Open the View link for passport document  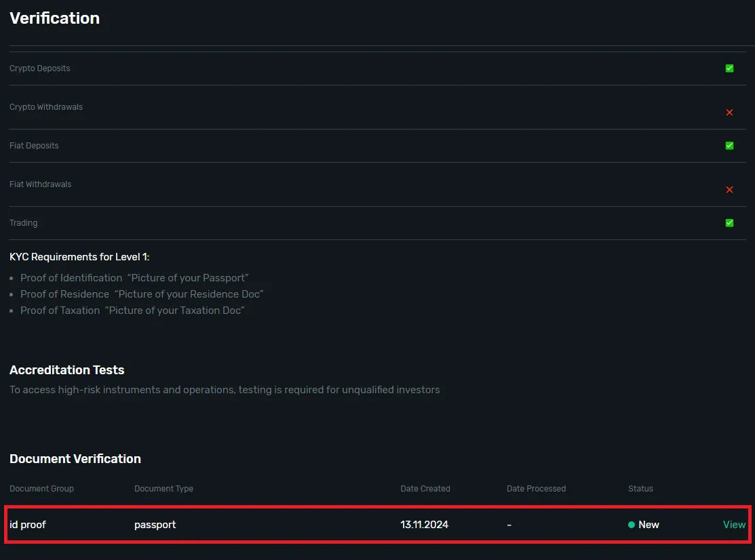click(734, 525)
